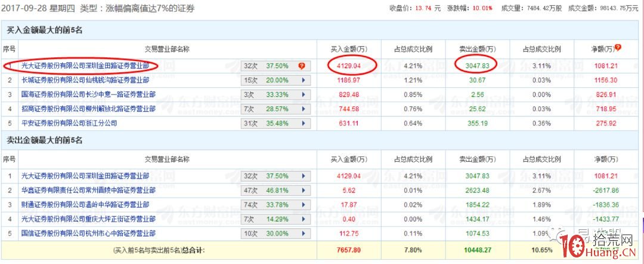
Task: Expand the arrow beside 31次 35.48%
Action: 304,123
